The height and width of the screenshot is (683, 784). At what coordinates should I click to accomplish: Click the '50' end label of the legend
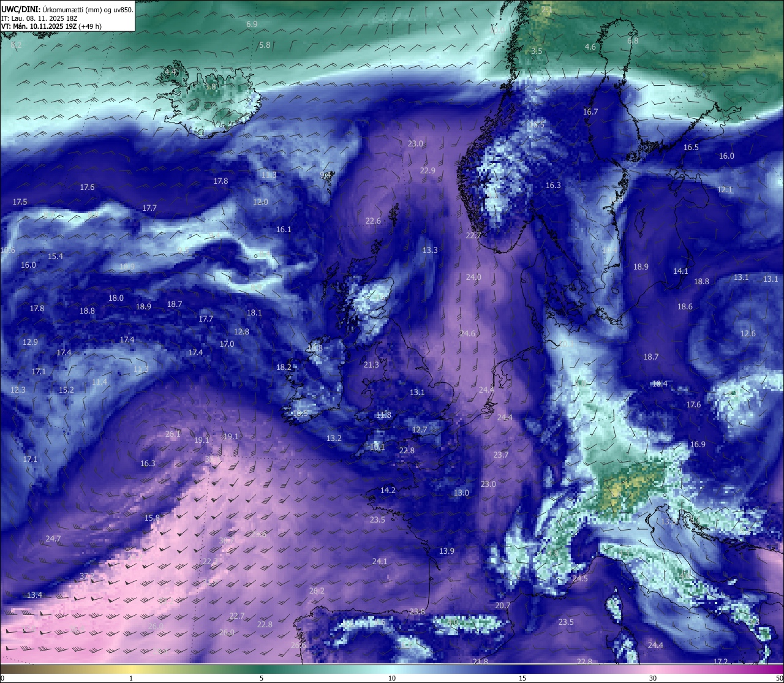(x=778, y=678)
